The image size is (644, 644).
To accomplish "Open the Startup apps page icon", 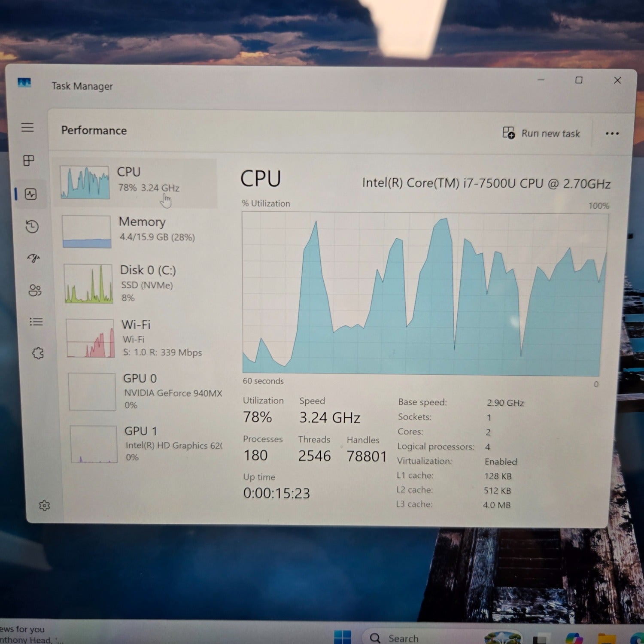I will click(x=33, y=258).
